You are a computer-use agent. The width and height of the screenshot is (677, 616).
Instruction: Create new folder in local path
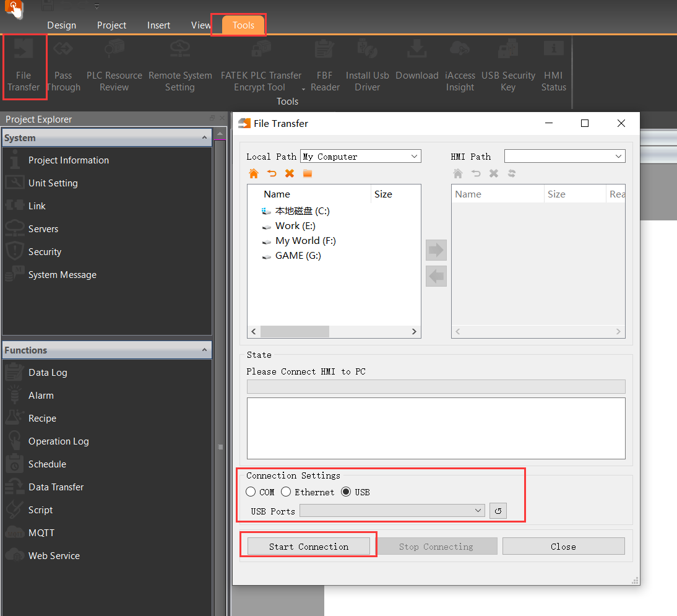point(308,173)
